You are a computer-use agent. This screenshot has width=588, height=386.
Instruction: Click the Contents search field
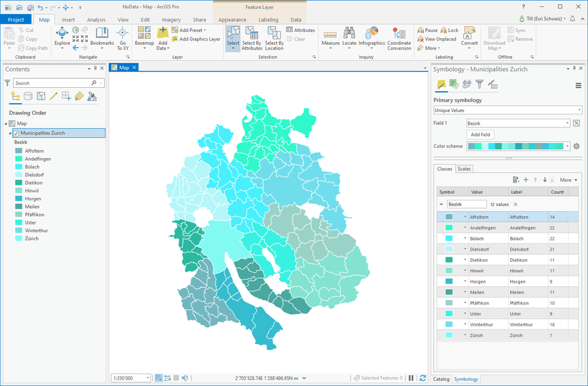tap(58, 83)
